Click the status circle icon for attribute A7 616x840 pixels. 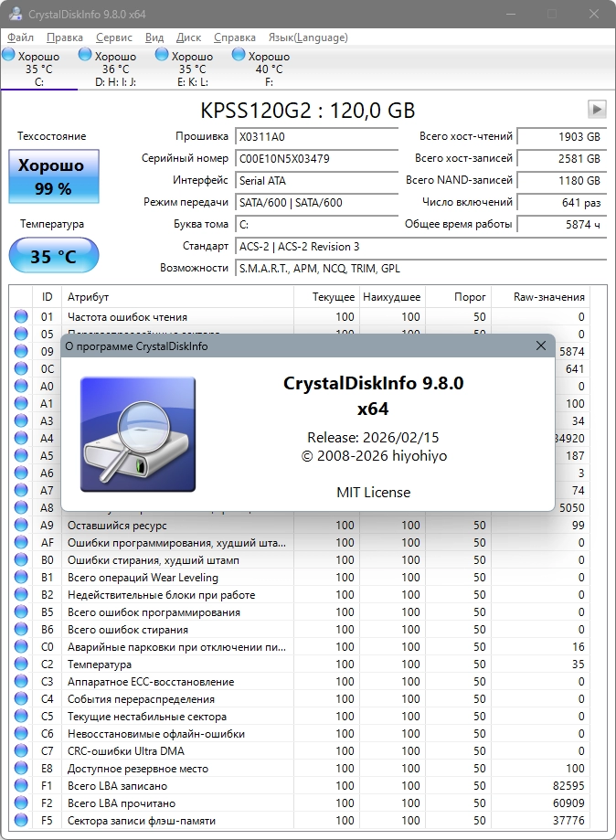(21, 490)
